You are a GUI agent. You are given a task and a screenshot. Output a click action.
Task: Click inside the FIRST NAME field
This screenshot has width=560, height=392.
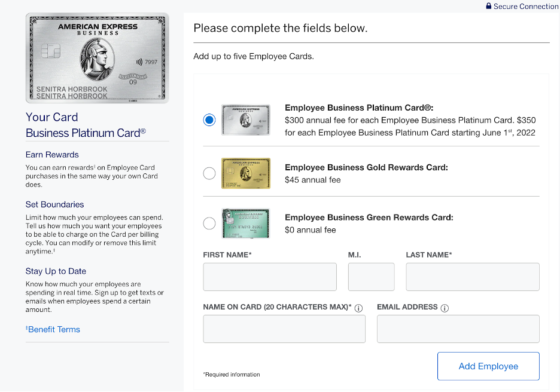pyautogui.click(x=269, y=276)
